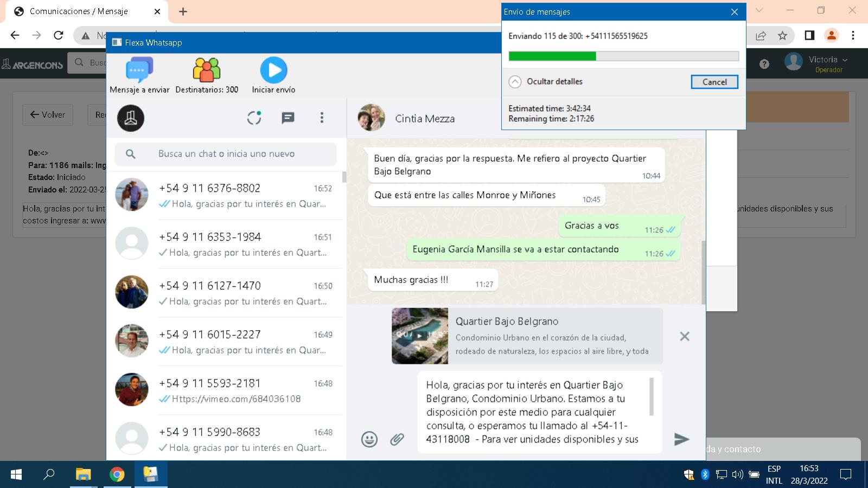Viewport: 868px width, 488px height.
Task: Select the Comunicaciones / Mensaje tab
Action: click(87, 11)
